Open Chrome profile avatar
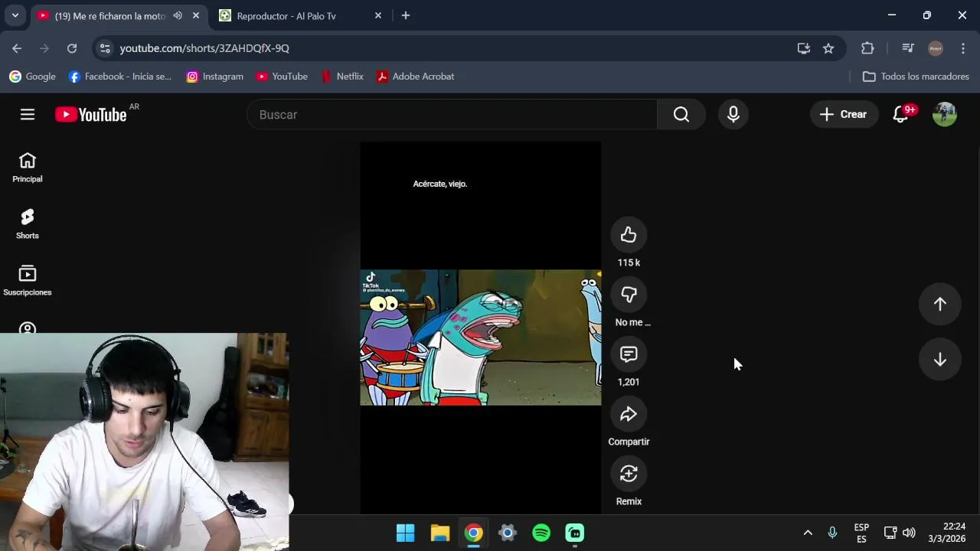This screenshot has width=980, height=551. click(x=936, y=48)
